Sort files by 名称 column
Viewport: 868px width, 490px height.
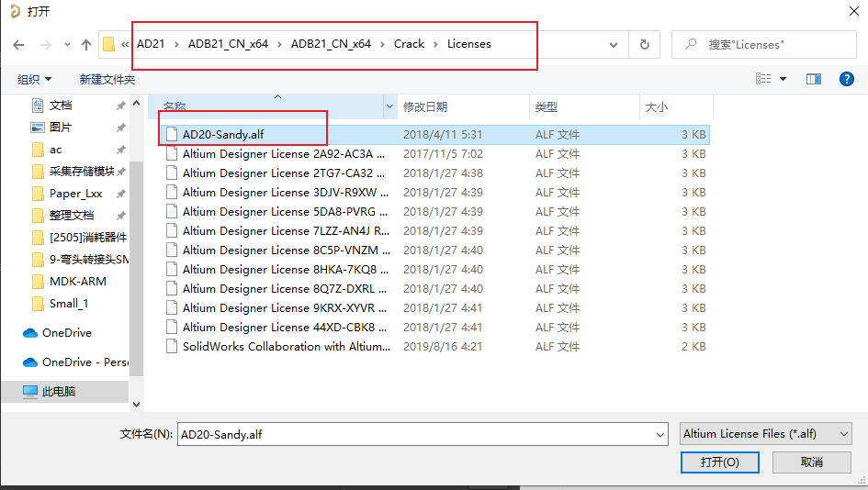175,106
